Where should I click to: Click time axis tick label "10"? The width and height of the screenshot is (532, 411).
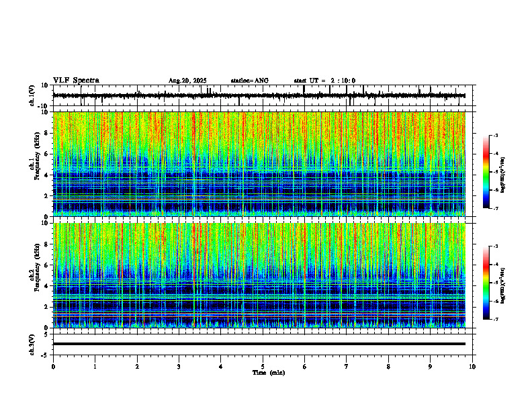click(472, 367)
